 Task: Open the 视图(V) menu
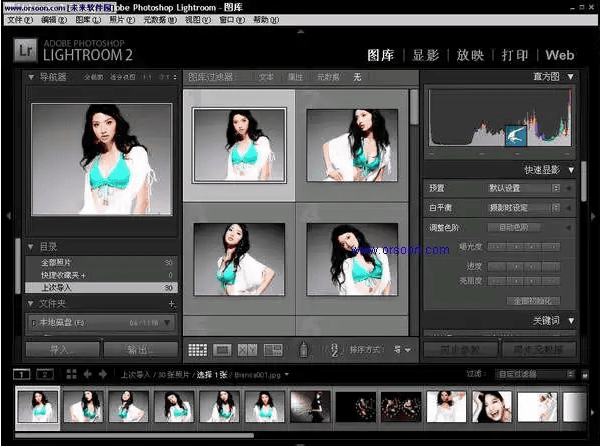coord(198,20)
